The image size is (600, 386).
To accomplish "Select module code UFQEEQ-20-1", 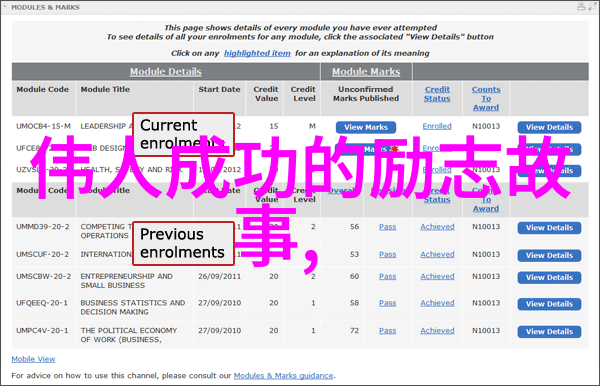I will point(42,303).
